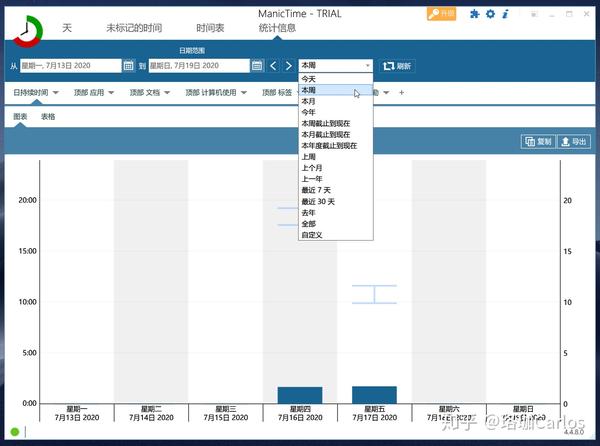Select 最近 30 天 option
This screenshot has height=446, width=600.
click(336, 202)
